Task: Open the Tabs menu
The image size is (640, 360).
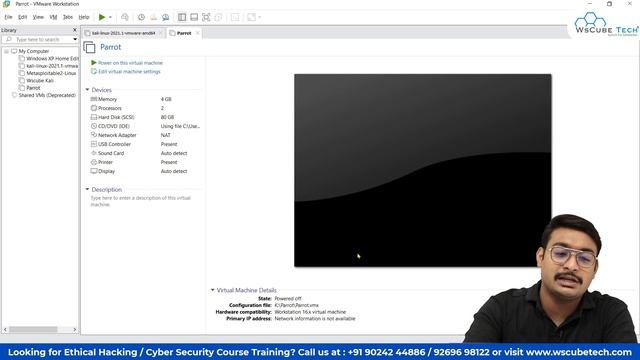Action: tap(68, 17)
